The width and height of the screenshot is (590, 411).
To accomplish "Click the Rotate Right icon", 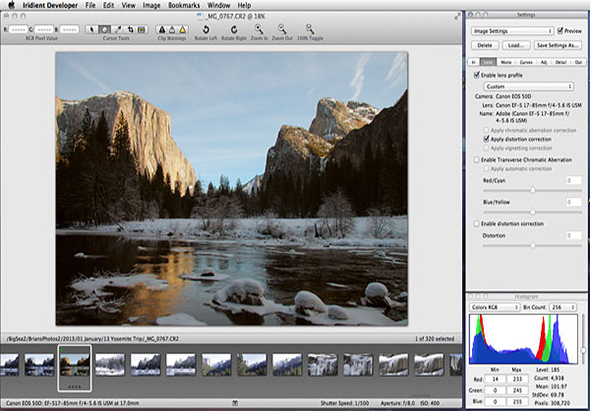I will tap(234, 29).
